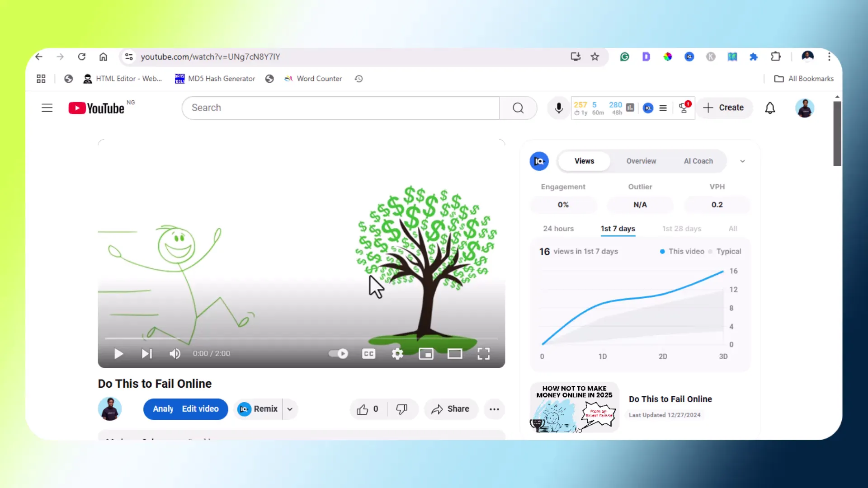Image resolution: width=868 pixels, height=488 pixels.
Task: Open the MD5 Hash Generator bookmark
Action: (215, 79)
